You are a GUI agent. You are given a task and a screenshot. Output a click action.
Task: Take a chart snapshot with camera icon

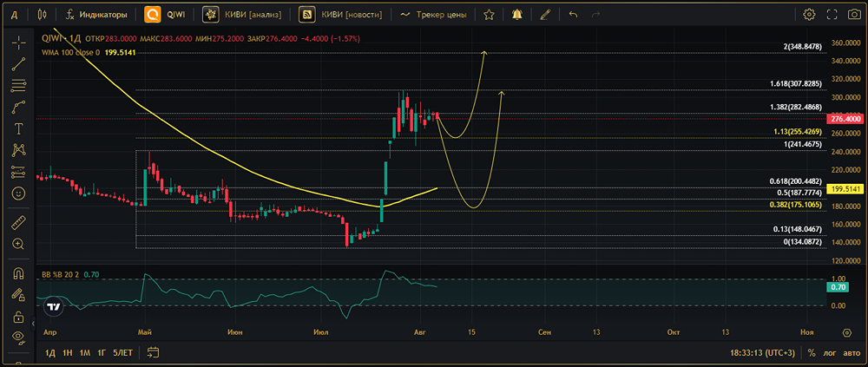[855, 15]
